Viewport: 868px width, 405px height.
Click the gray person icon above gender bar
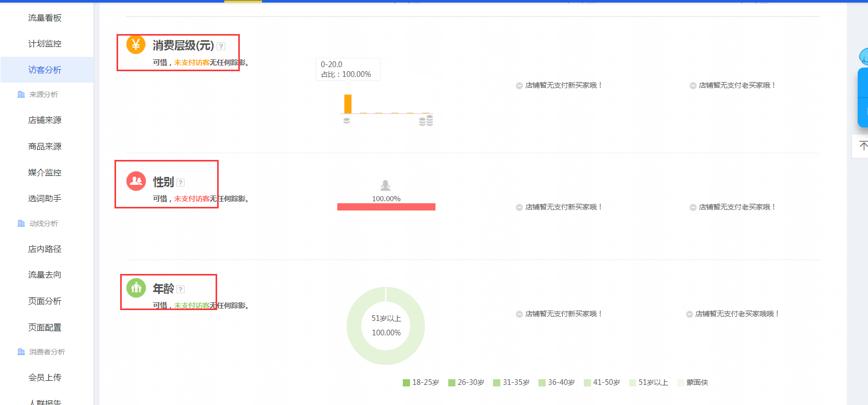(385, 185)
